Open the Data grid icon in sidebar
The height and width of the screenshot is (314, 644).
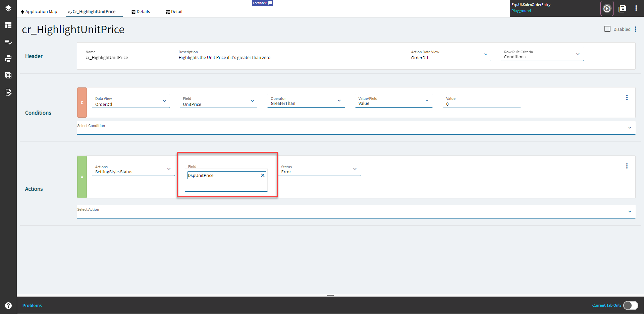point(8,75)
